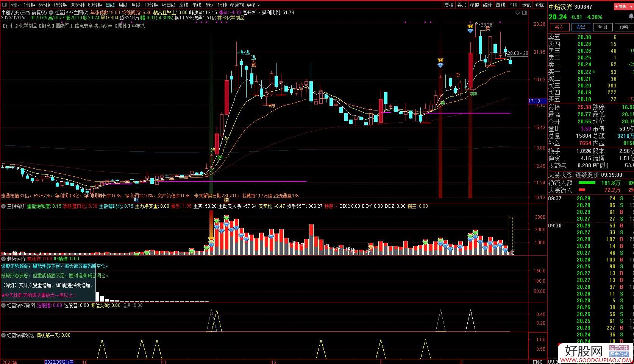The height and width of the screenshot is (364, 634).
Task: Click the diamond icon above the chart
Action: (x=518, y=12)
